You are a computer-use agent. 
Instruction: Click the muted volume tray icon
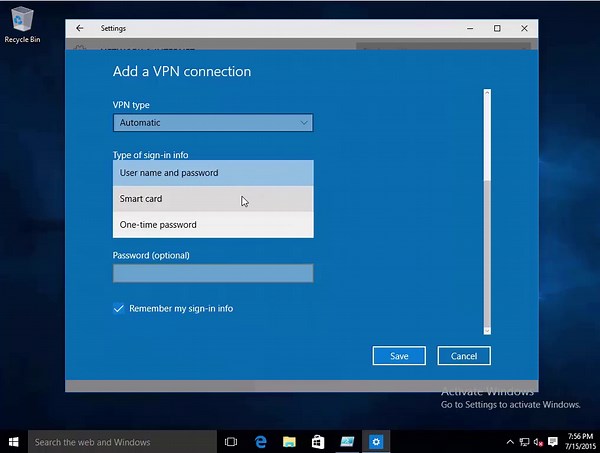(x=538, y=442)
